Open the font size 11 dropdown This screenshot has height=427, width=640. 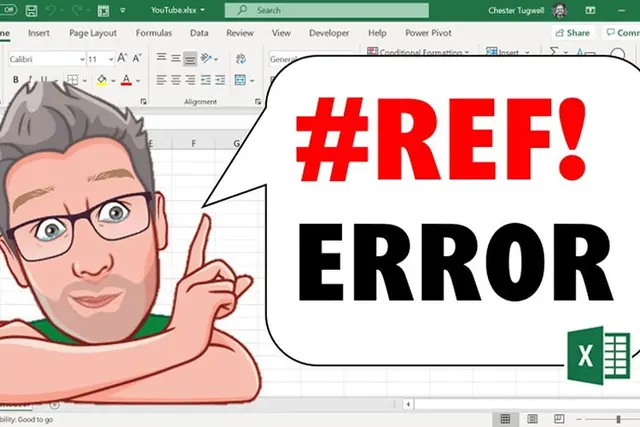[x=111, y=60]
